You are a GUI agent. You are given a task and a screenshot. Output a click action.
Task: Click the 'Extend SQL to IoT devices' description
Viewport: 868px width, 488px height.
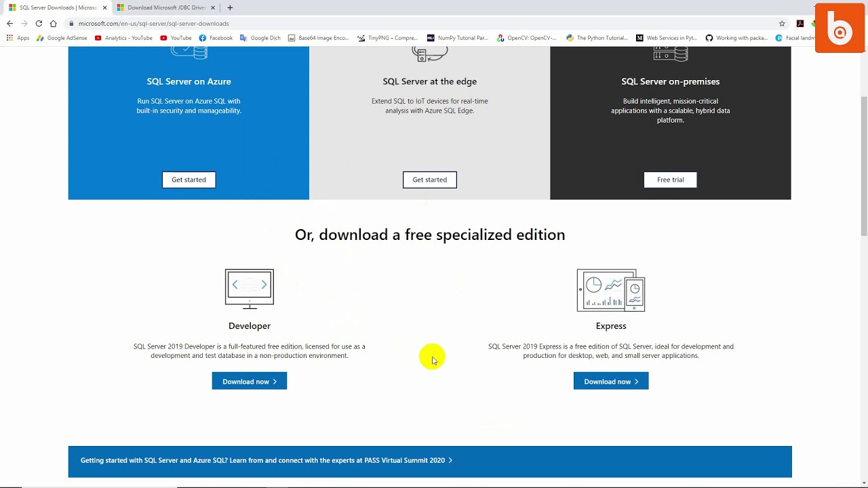[429, 106]
